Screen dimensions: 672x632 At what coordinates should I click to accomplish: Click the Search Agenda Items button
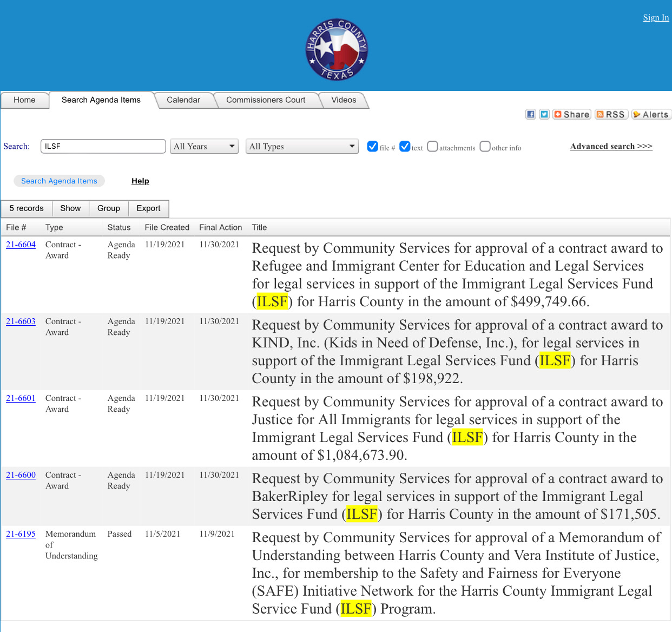[59, 181]
